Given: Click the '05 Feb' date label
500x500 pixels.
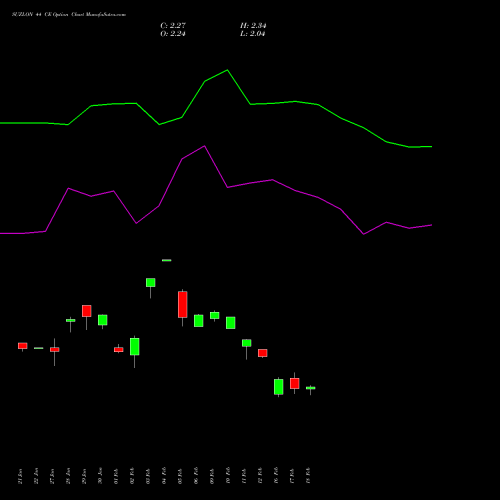Looking at the screenshot, I should coord(180,476).
